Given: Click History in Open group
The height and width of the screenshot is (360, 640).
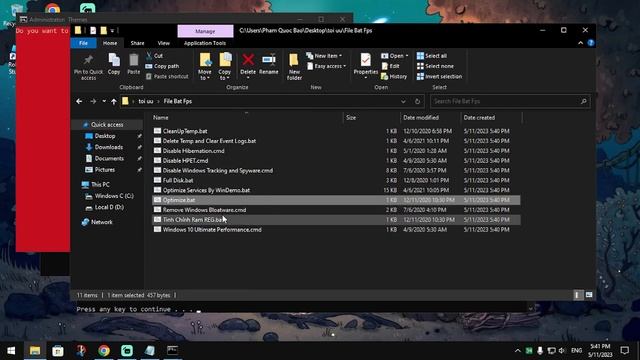Looking at the screenshot, I should click(x=394, y=76).
